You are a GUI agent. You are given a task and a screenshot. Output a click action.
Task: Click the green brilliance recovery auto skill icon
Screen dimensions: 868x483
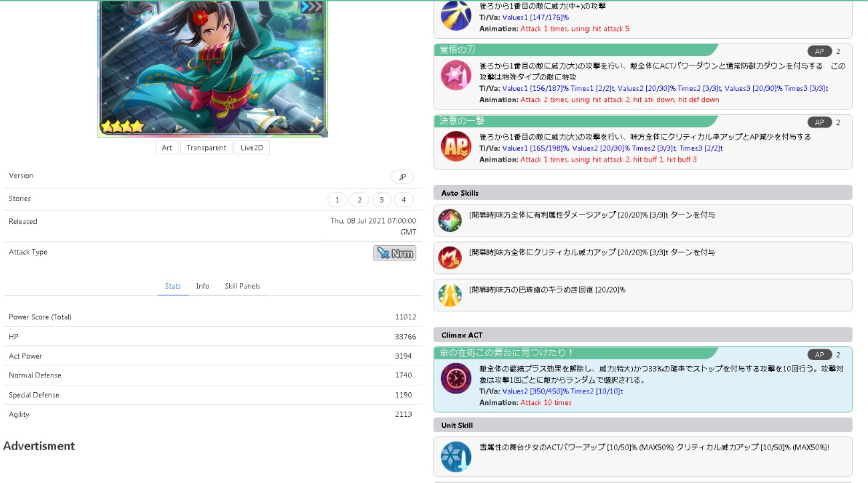450,295
